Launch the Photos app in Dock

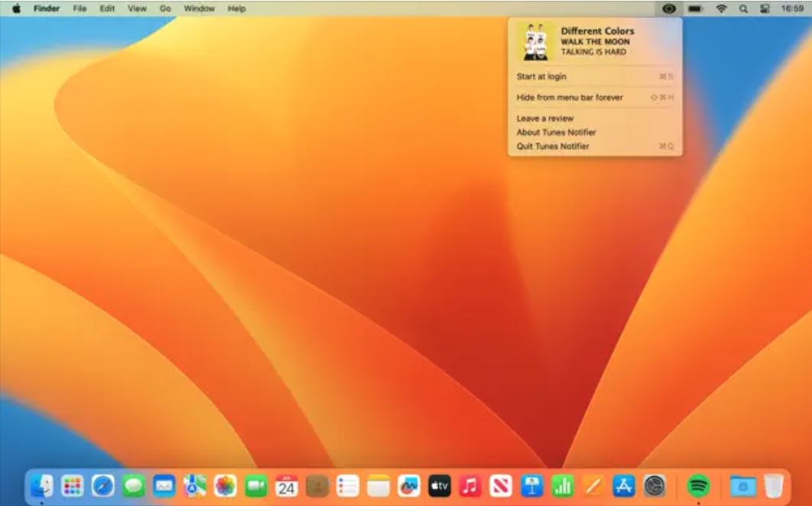[226, 485]
